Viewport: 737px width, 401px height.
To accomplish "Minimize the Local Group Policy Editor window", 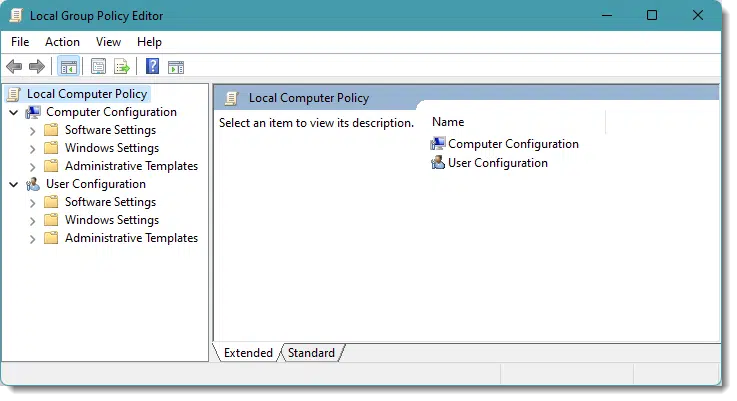I will click(607, 16).
